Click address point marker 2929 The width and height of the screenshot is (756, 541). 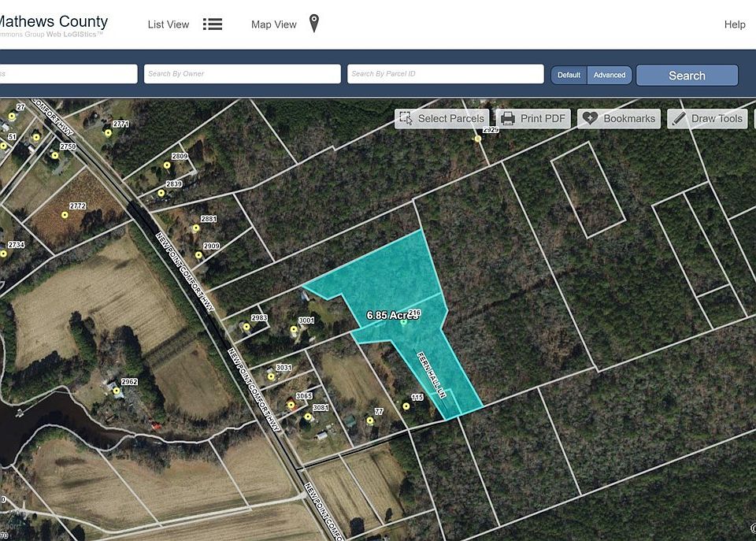coord(477,139)
